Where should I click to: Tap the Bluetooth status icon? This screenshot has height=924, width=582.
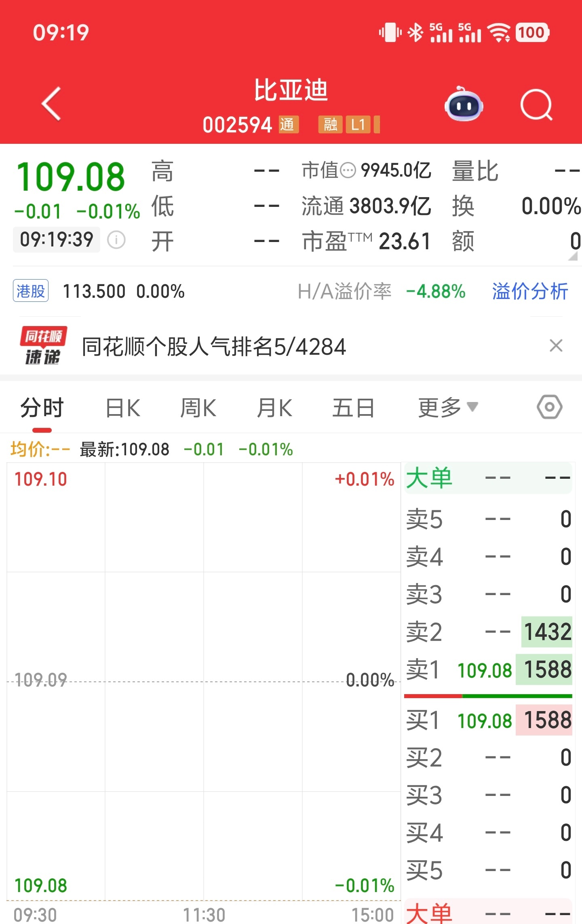415,32
